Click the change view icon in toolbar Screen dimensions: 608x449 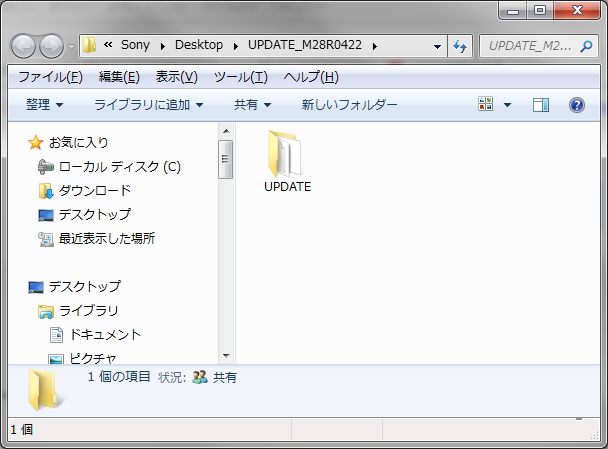click(487, 105)
